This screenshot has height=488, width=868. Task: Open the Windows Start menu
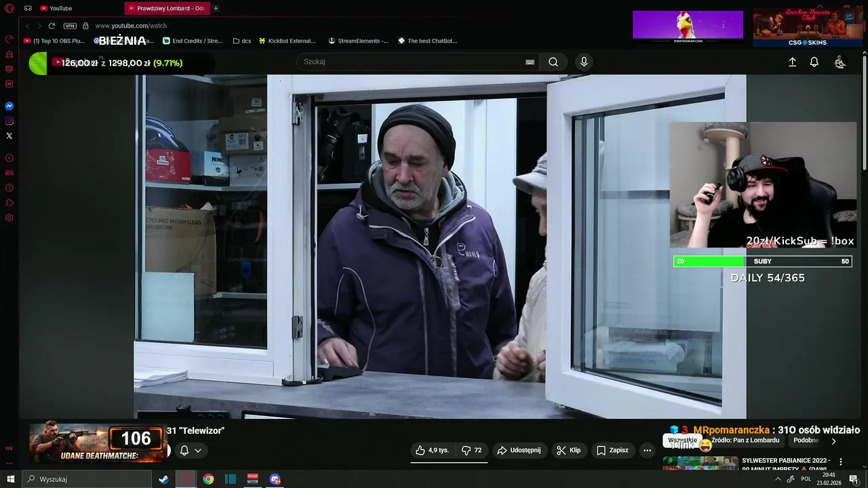[10, 479]
